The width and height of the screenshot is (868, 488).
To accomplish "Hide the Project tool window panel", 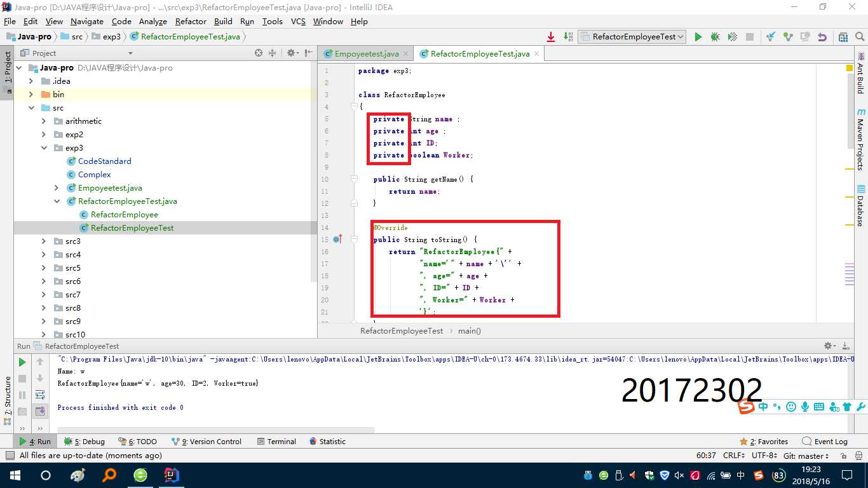I will coord(309,53).
